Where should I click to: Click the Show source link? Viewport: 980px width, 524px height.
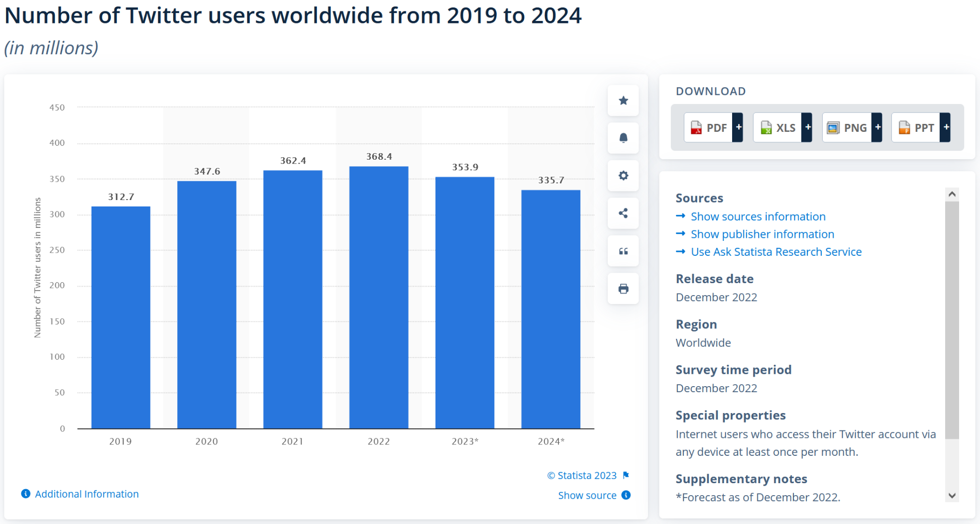pyautogui.click(x=587, y=496)
